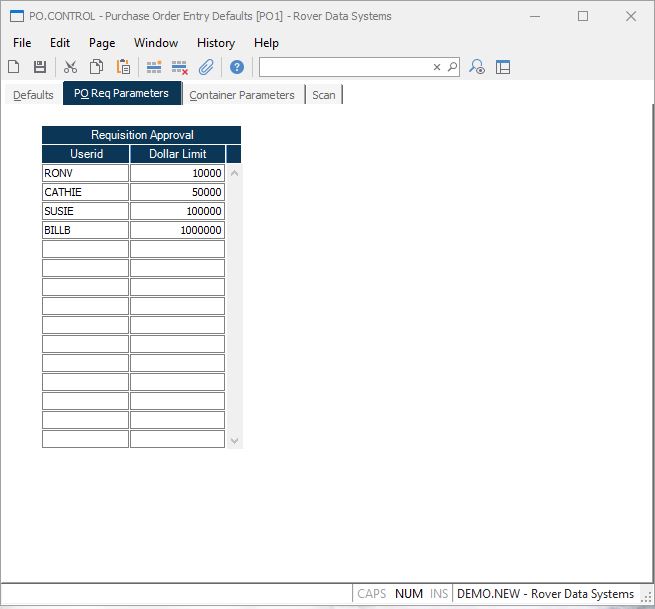Click the magnifier search icon in toolbar field
The width and height of the screenshot is (655, 609).
pos(452,67)
